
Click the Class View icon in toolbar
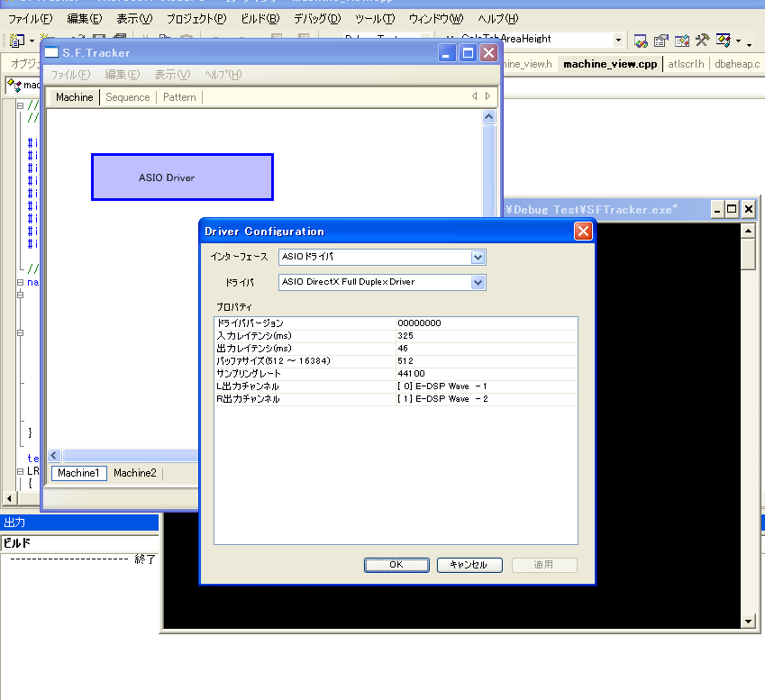pos(724,41)
